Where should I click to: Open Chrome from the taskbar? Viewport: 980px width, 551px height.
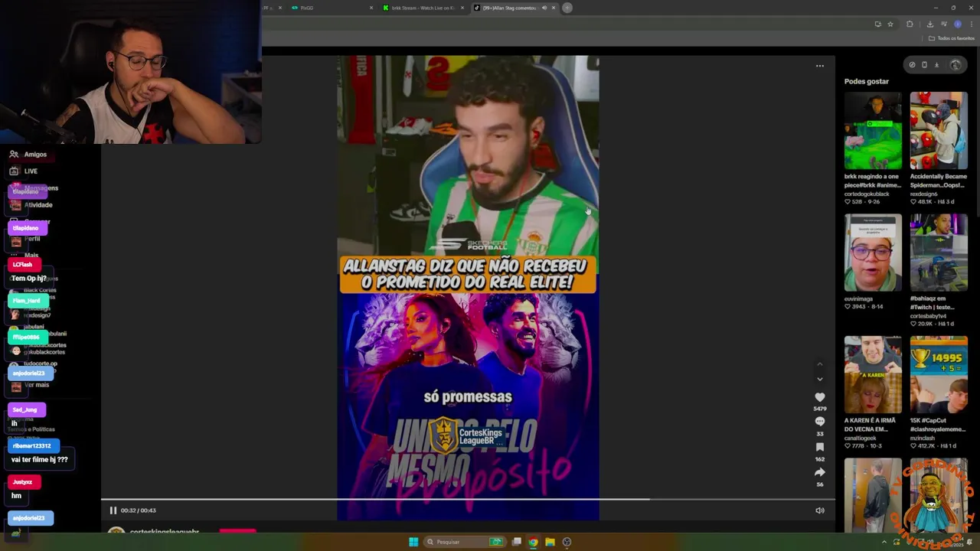(x=533, y=542)
